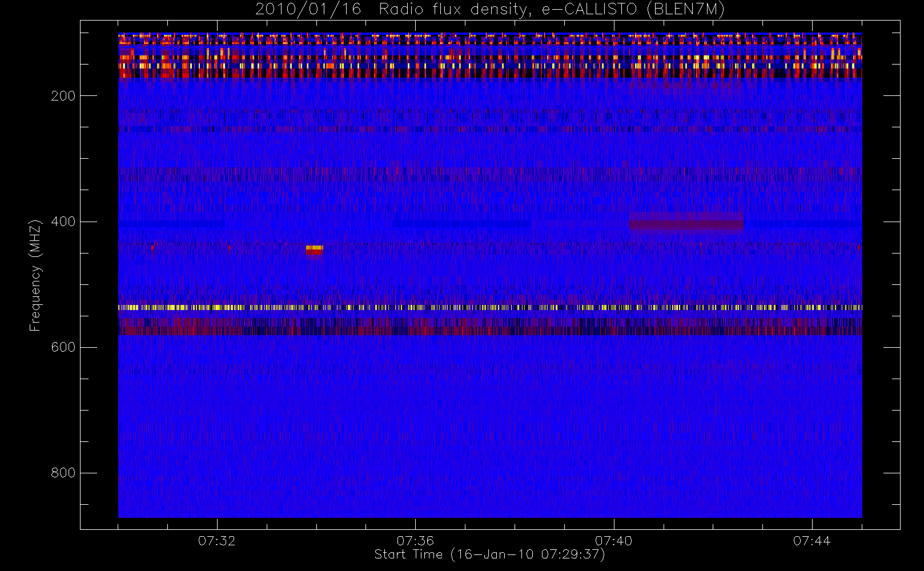Click the dark red patch near 400 MHz
The image size is (924, 571).
pos(686,223)
